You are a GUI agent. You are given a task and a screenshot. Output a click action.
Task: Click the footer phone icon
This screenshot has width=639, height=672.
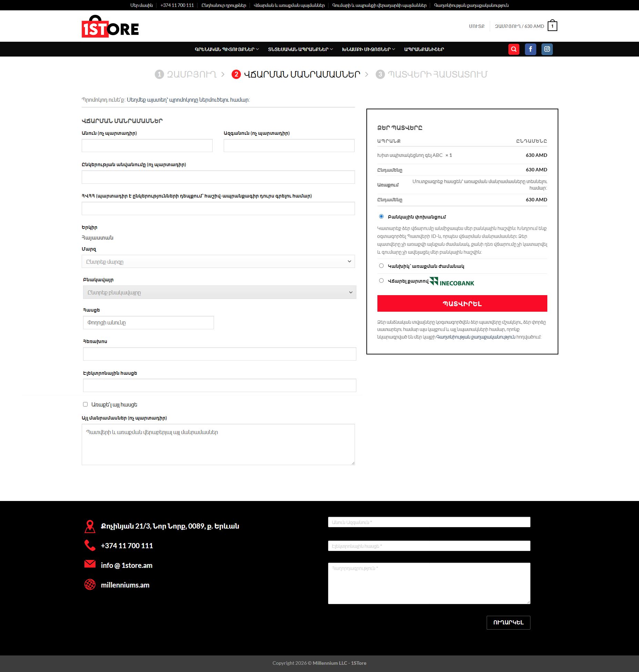click(x=90, y=545)
